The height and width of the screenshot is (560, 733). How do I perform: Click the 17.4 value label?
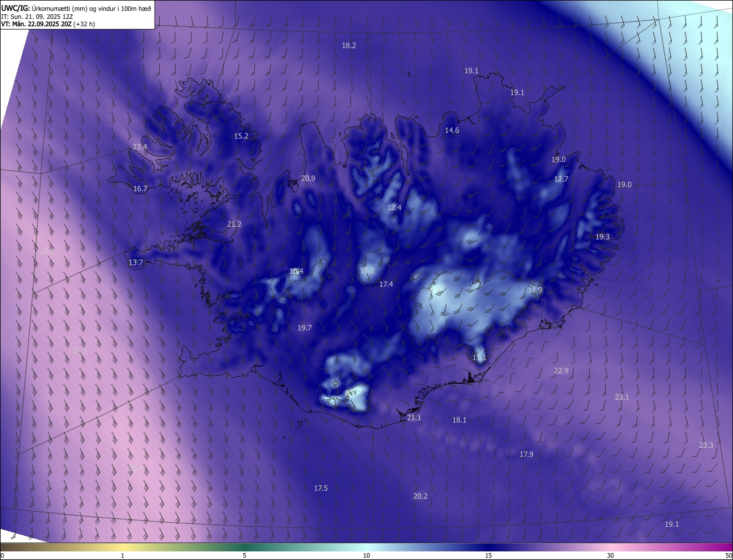coord(386,285)
